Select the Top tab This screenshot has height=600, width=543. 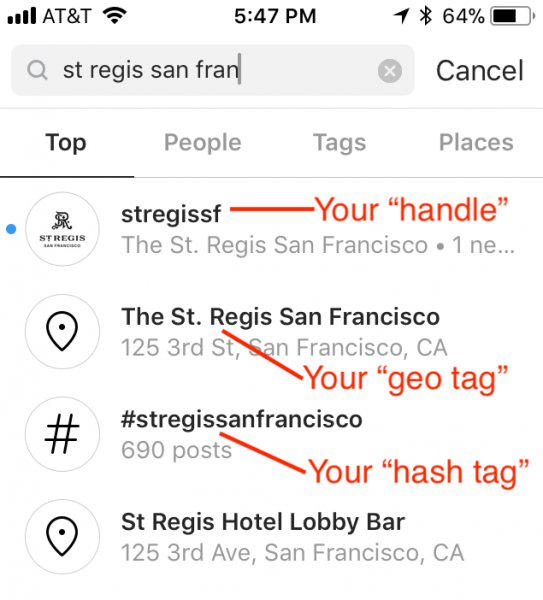(x=66, y=143)
